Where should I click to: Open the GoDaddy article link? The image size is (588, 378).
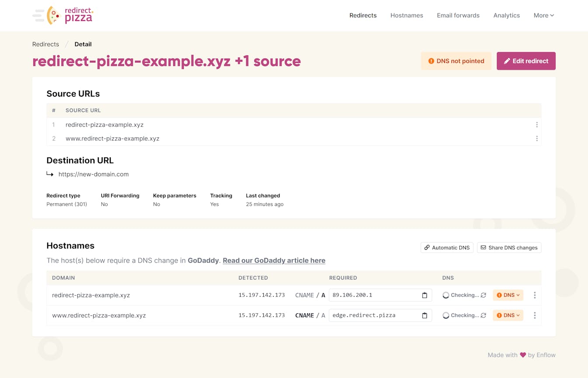[274, 260]
